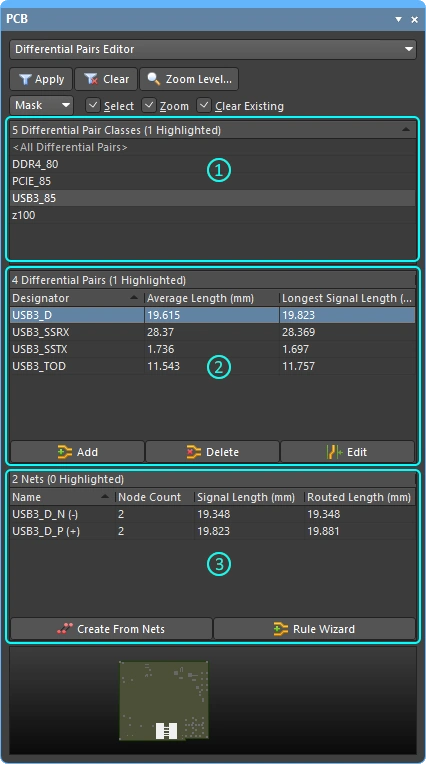Select the USB3_85 class
The image size is (426, 764).
[x=213, y=198]
